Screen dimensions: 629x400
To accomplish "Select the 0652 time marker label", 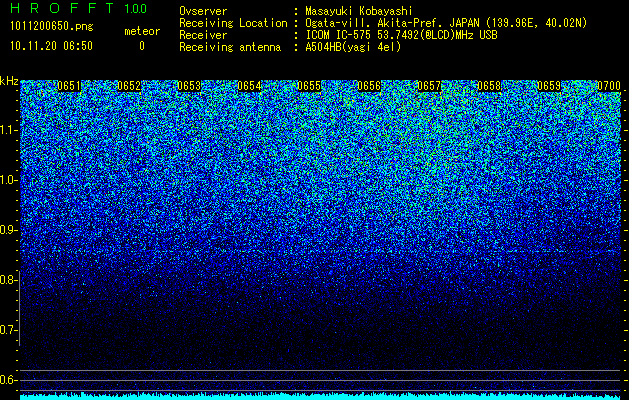I will [x=129, y=86].
